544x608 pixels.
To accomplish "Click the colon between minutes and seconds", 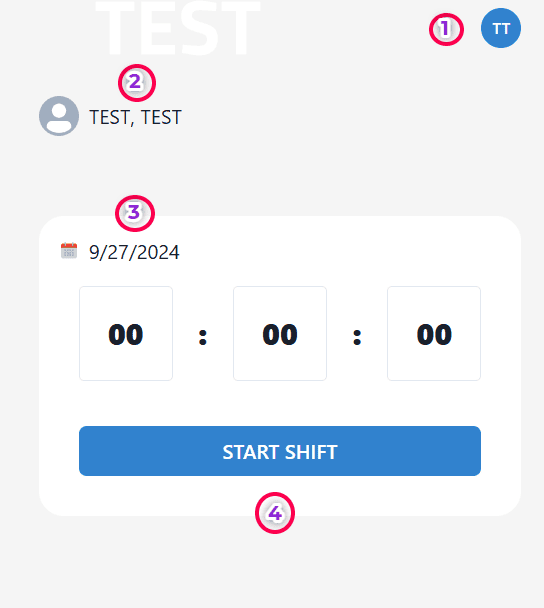I will point(357,337).
